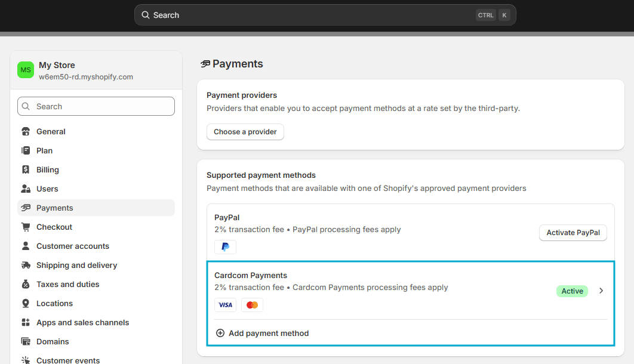Click the Plan icon in sidebar
The width and height of the screenshot is (634, 364).
pyautogui.click(x=26, y=150)
